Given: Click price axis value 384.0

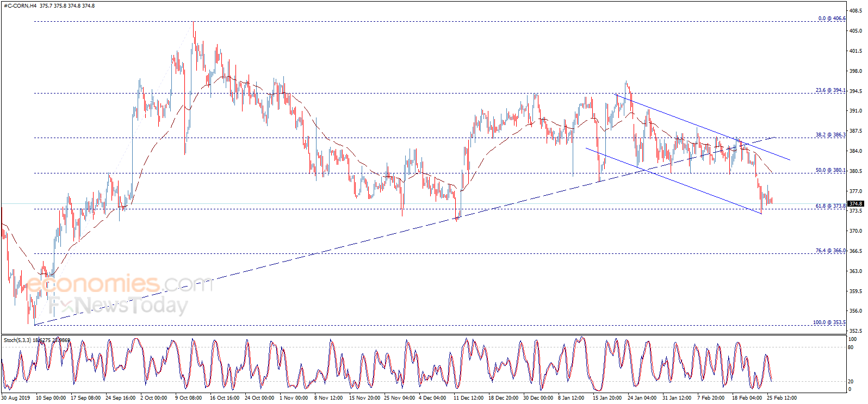Looking at the screenshot, I should (856, 151).
